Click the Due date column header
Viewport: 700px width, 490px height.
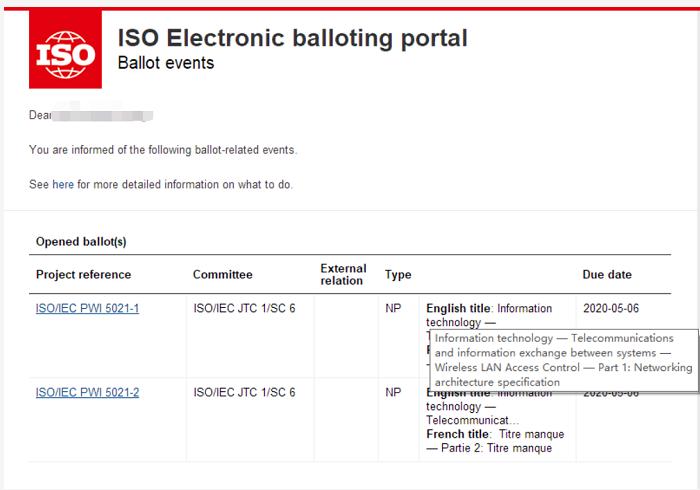pyautogui.click(x=607, y=274)
